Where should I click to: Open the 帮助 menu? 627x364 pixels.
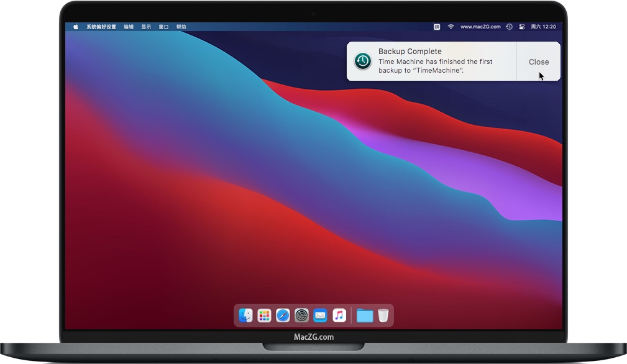click(181, 27)
